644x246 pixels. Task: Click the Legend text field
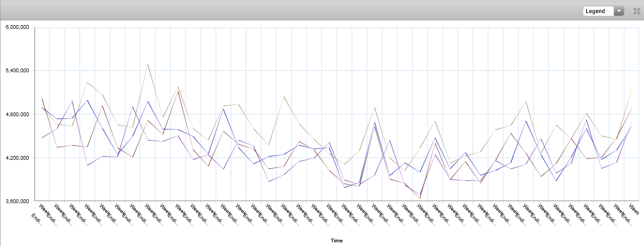(598, 11)
